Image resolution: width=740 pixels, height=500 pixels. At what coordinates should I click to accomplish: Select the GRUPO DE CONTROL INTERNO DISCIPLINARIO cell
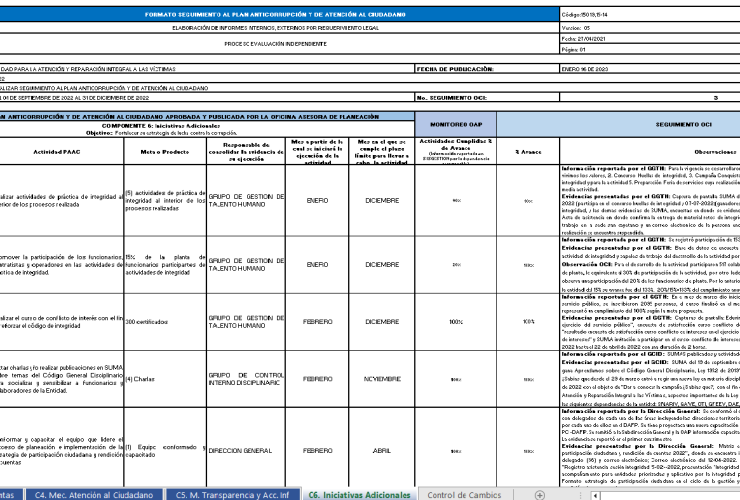point(246,379)
